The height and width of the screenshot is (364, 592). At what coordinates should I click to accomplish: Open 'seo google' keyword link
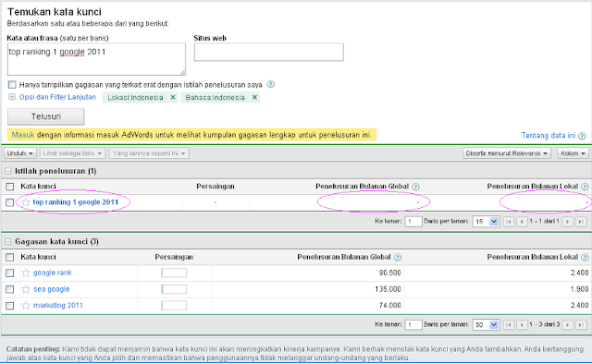(x=52, y=289)
